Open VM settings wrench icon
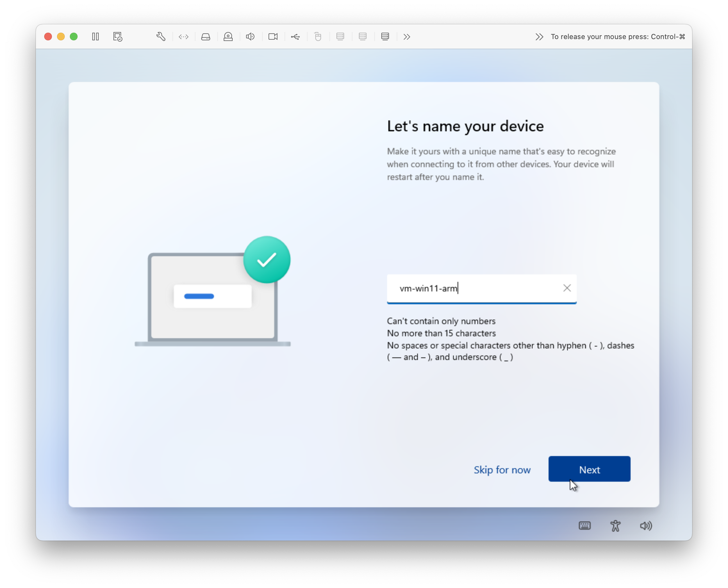The width and height of the screenshot is (728, 588). click(x=161, y=37)
